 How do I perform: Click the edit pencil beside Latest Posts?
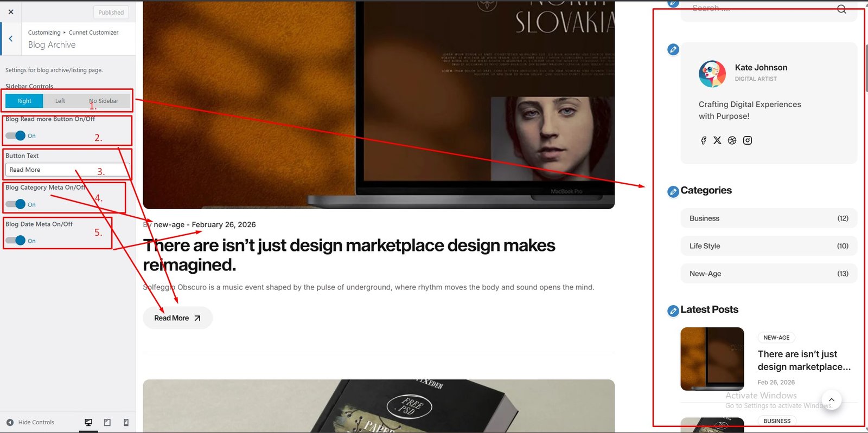click(673, 311)
